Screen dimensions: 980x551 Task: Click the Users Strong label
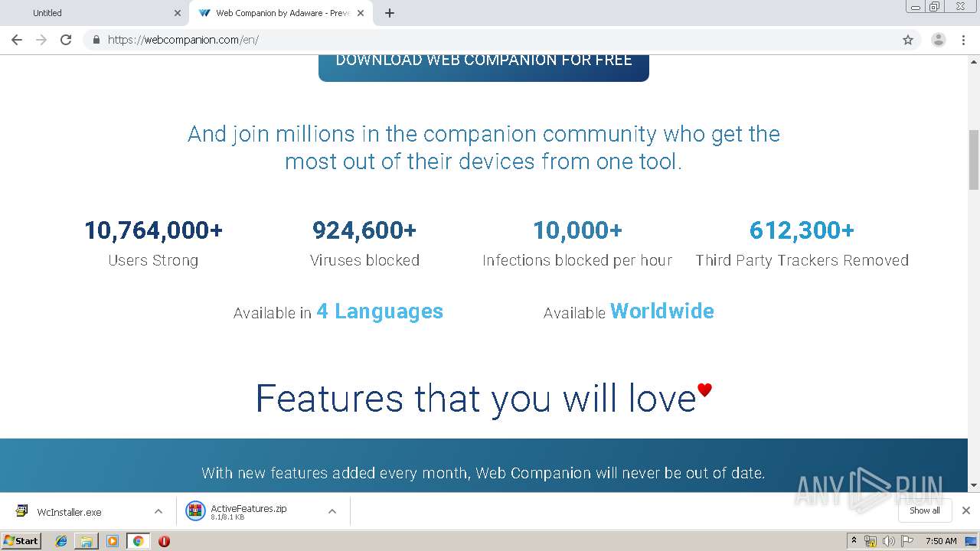153,260
